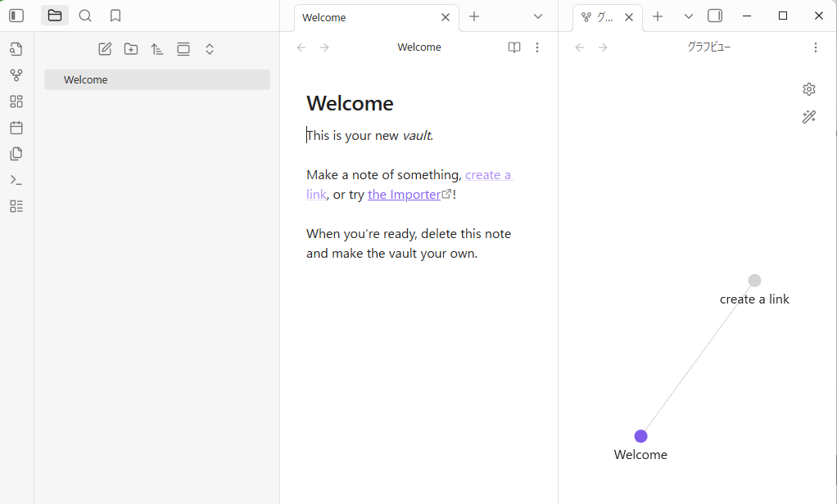Start the graph timelapse animation

[809, 117]
